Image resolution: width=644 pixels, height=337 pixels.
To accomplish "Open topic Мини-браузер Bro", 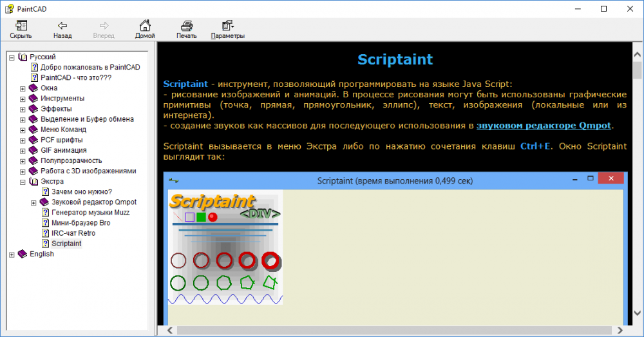I will click(80, 223).
